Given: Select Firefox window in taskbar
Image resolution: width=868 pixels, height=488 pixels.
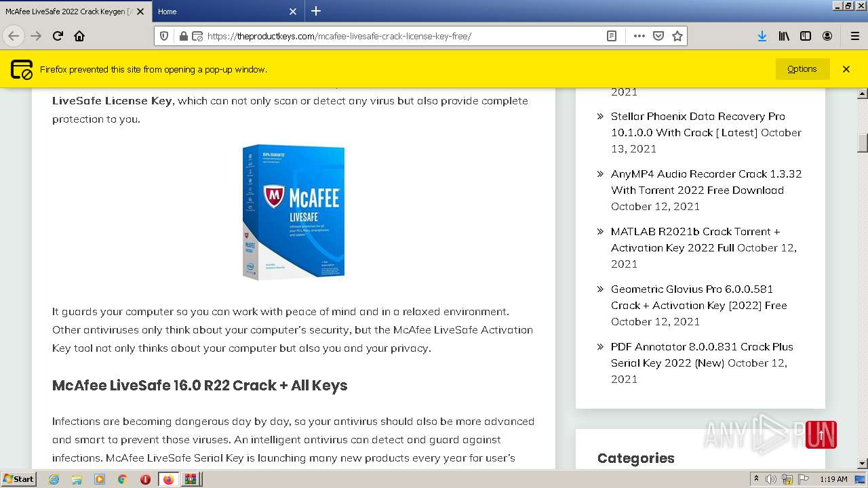Looking at the screenshot, I should click(x=168, y=479).
